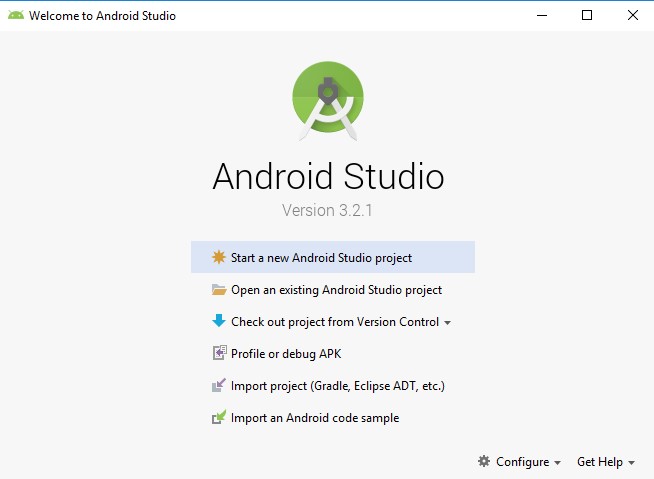Expand the dropdown arrow next to Configure
This screenshot has height=479, width=654.
point(557,463)
